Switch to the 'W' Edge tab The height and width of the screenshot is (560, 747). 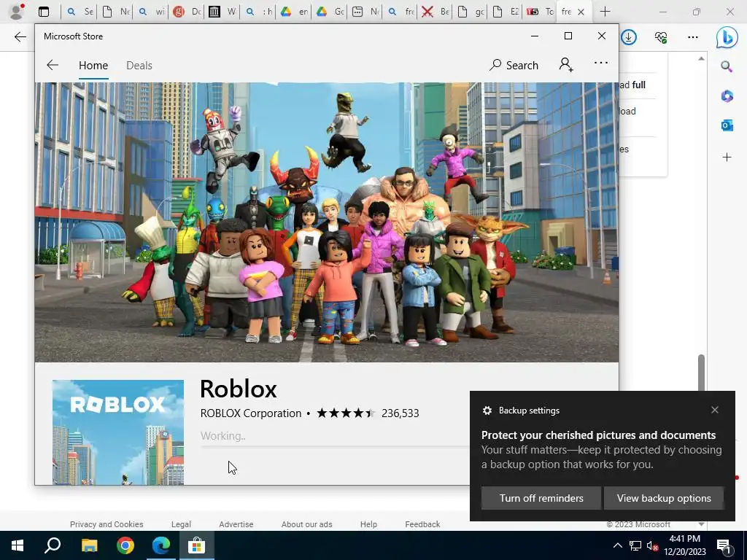[x=222, y=12]
